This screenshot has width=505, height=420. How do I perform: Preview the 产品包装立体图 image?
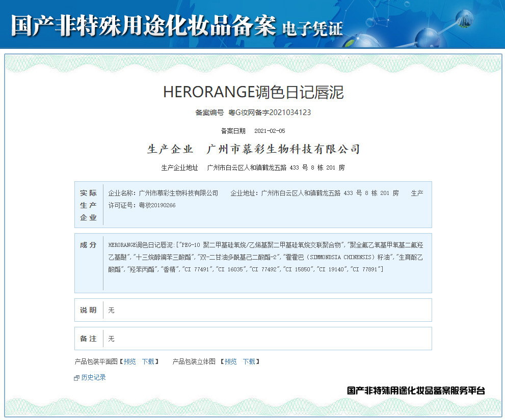click(231, 362)
